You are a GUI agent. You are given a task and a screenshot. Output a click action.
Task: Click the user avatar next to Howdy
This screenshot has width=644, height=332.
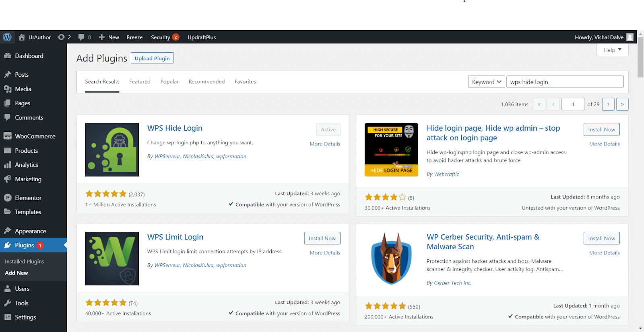(x=630, y=37)
